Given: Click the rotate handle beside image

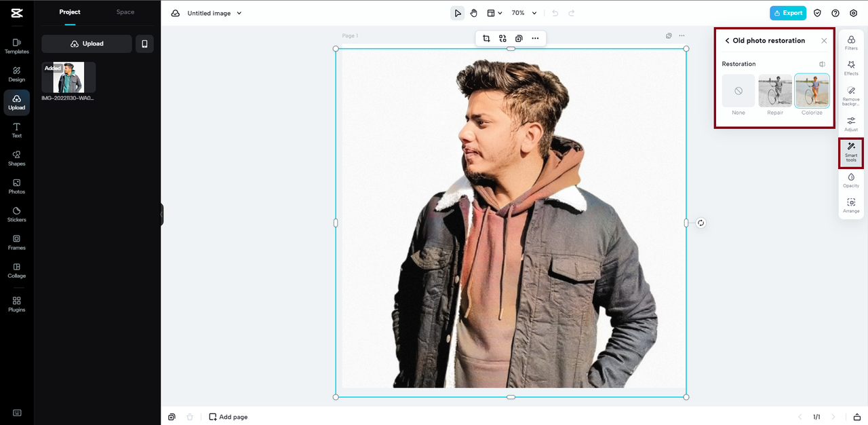Looking at the screenshot, I should 701,223.
